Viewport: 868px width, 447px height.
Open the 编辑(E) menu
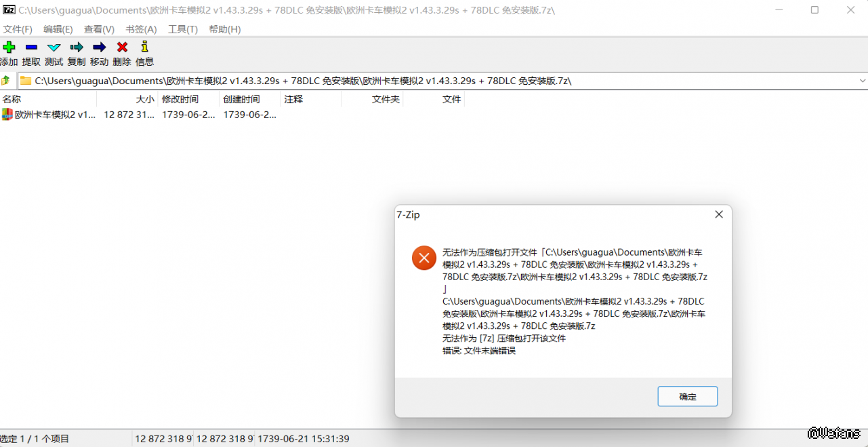tap(58, 29)
